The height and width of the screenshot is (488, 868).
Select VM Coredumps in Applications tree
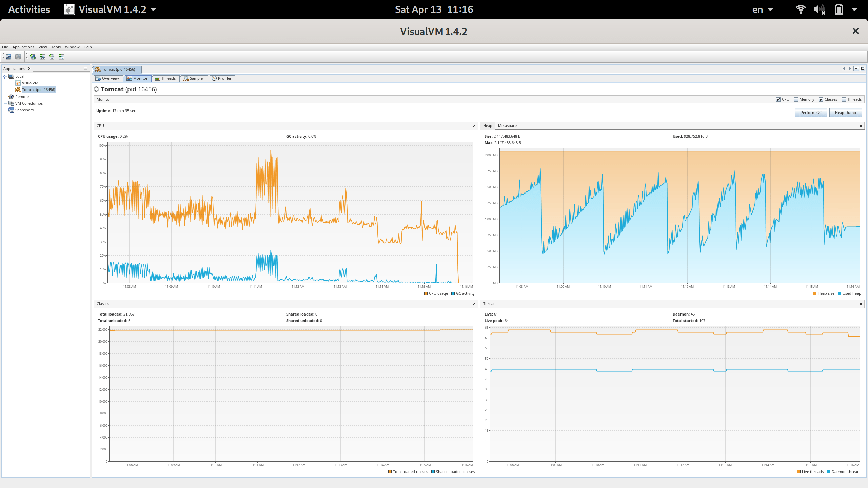coord(29,103)
